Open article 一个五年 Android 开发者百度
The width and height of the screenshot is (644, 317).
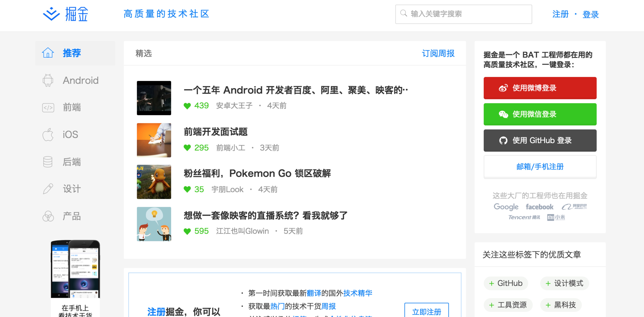point(296,90)
